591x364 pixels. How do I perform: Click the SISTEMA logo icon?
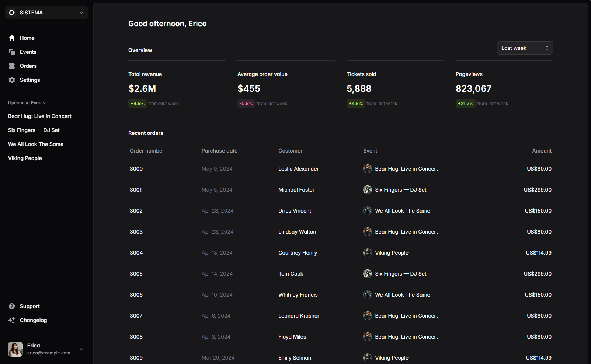[x=12, y=13]
